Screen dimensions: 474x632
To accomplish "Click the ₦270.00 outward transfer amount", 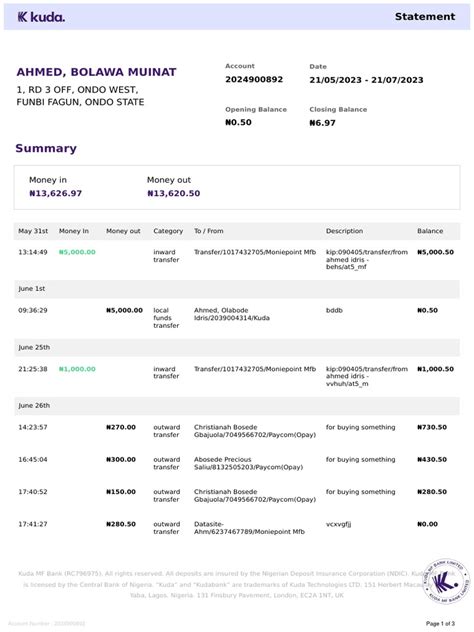I will point(121,427).
